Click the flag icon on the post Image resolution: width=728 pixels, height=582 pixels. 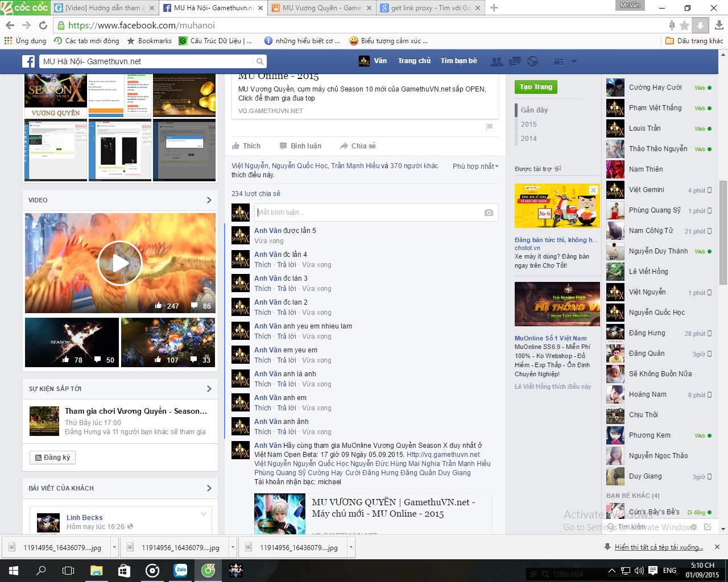pyautogui.click(x=489, y=127)
